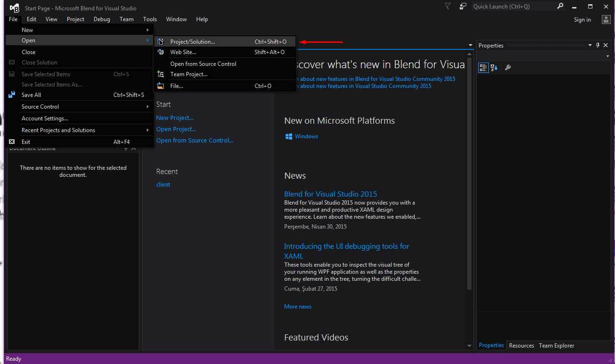Click Open from Source Control... link under Start
This screenshot has width=615, height=364.
(x=195, y=141)
